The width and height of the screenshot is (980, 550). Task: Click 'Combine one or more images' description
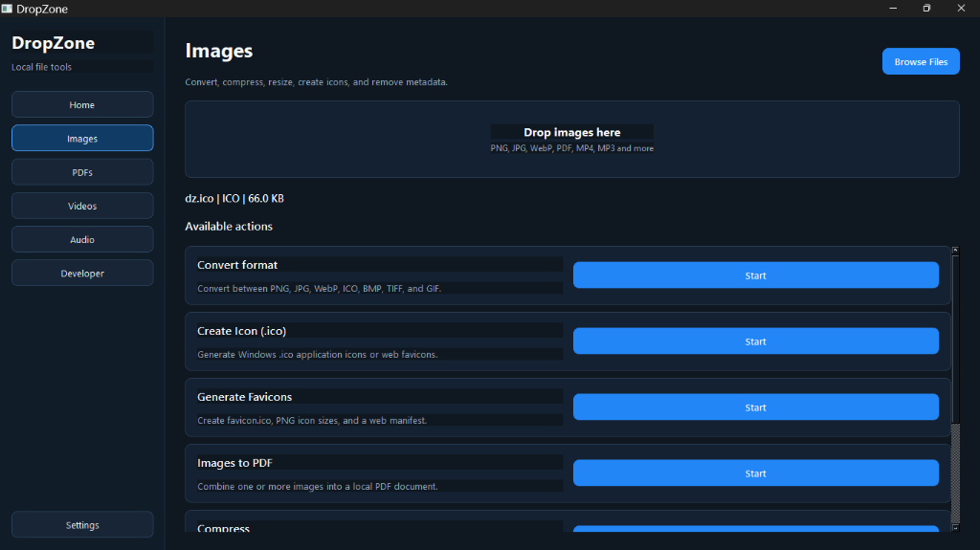pyautogui.click(x=318, y=486)
